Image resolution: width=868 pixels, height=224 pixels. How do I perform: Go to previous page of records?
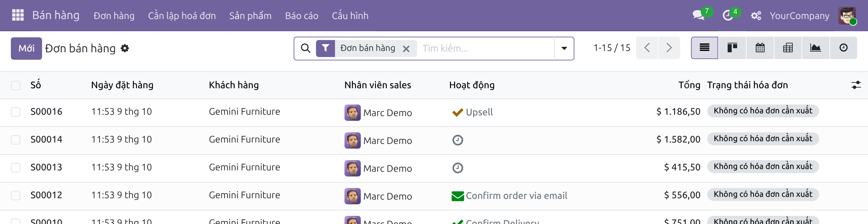[647, 48]
